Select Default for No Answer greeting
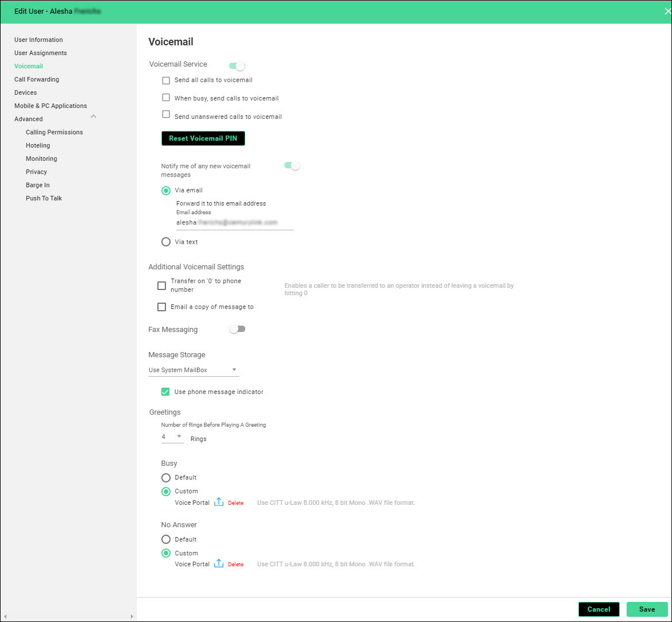Screen dimensions: 672x622 pyautogui.click(x=166, y=539)
